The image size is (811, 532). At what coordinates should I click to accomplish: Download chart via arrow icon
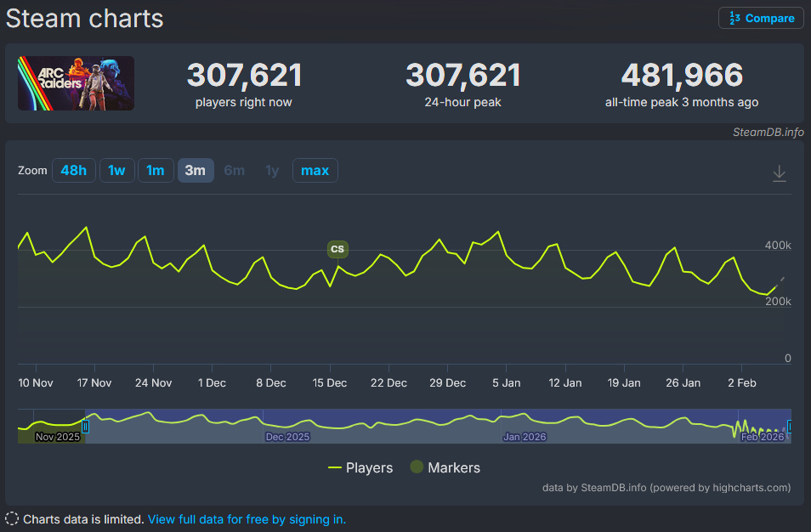click(779, 173)
